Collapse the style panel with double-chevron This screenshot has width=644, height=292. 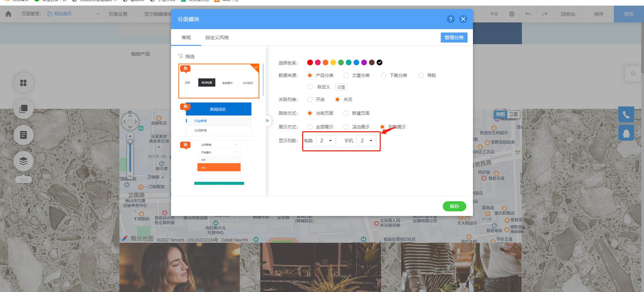click(267, 121)
